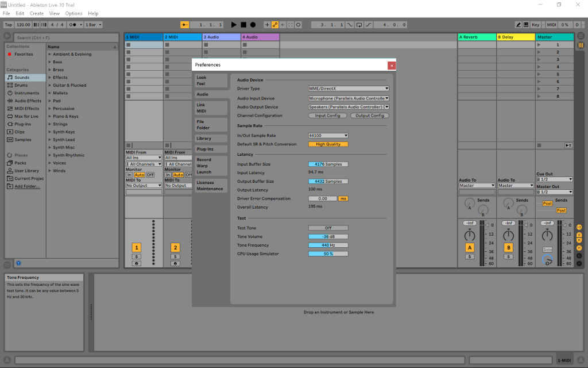
Task: Toggle track 1 activator button
Action: click(x=137, y=247)
